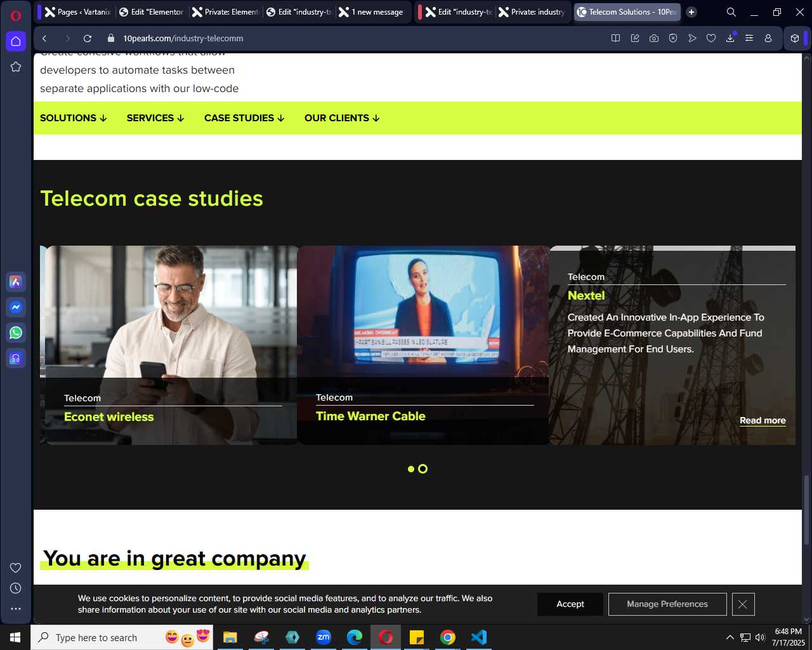
Task: Open Econet wireless case study
Action: click(x=109, y=417)
